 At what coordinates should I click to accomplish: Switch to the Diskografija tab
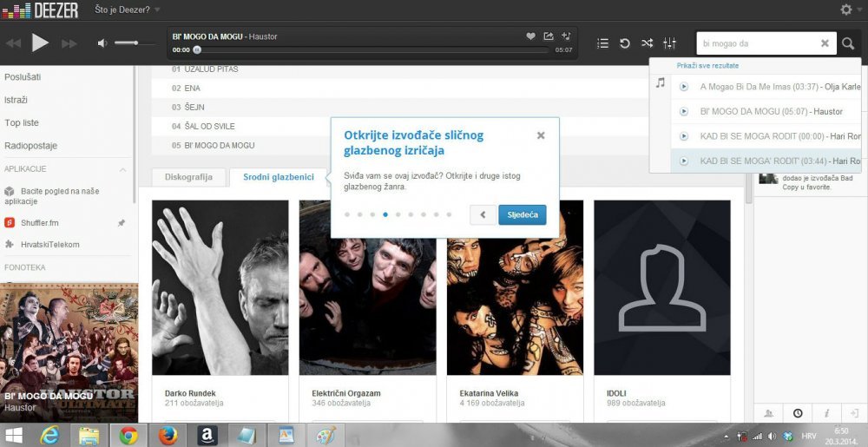pyautogui.click(x=188, y=177)
